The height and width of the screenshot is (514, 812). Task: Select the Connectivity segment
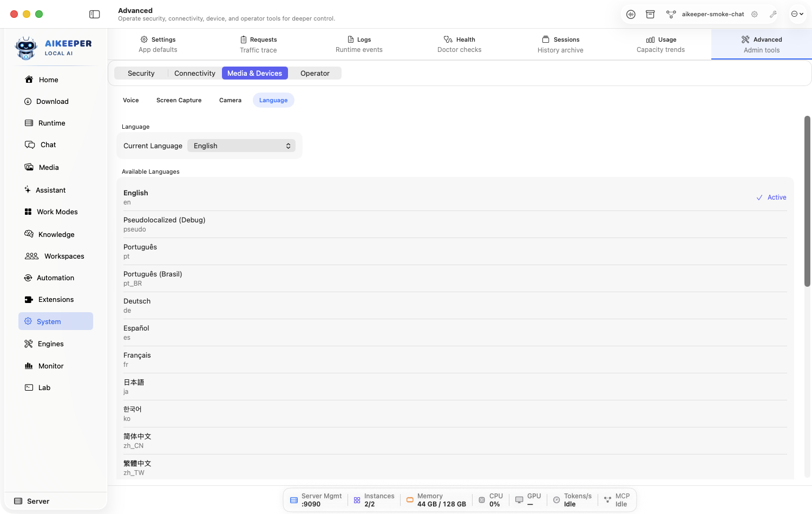coord(195,73)
